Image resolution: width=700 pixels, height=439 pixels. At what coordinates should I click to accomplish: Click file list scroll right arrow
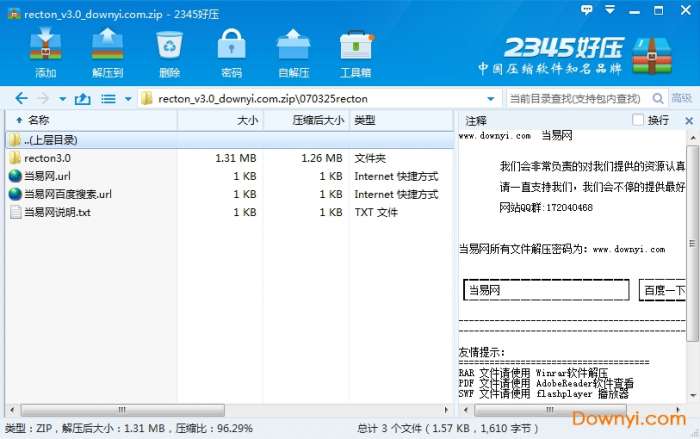[x=446, y=409]
